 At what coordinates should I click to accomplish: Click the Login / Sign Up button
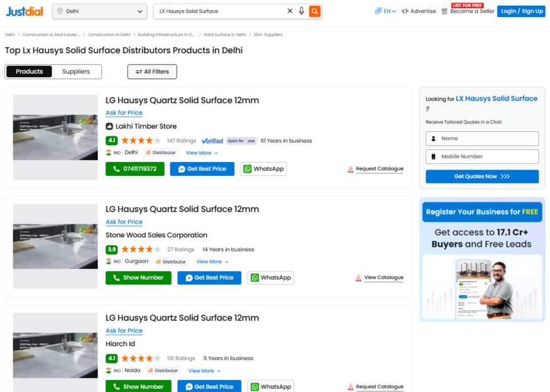(x=521, y=11)
